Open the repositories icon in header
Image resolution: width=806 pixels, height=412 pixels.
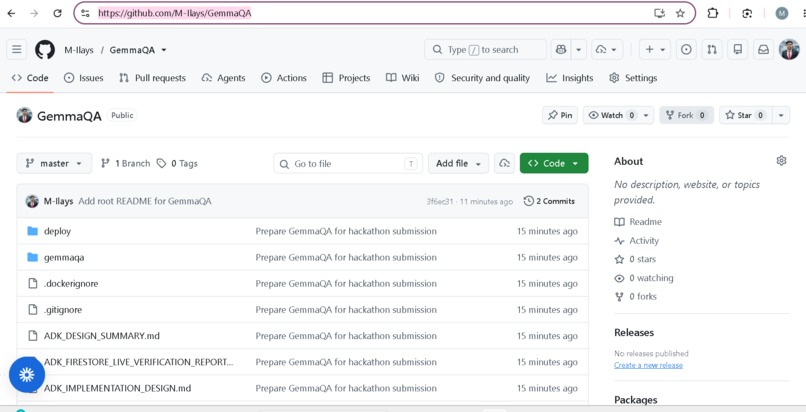click(738, 50)
